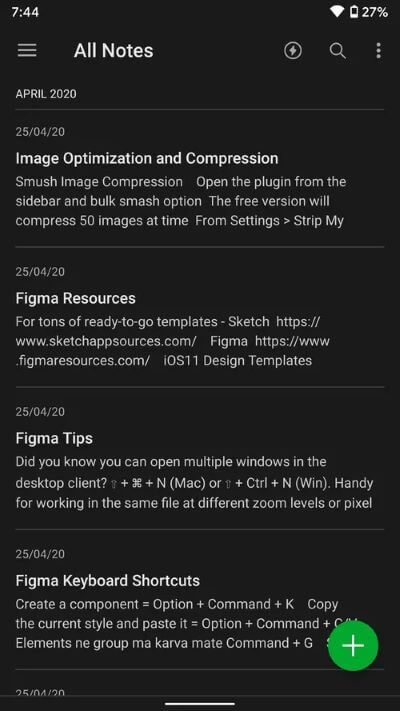This screenshot has width=400, height=711.
Task: Tap the lightning bolt shortcuts icon
Action: pos(293,50)
